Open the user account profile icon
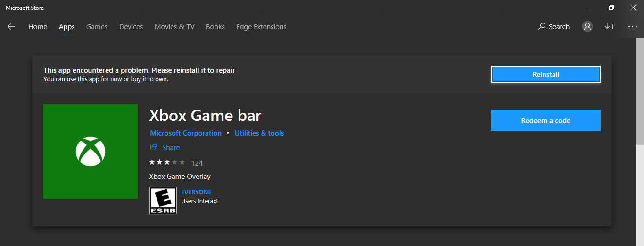The image size is (644, 246). pos(587,27)
